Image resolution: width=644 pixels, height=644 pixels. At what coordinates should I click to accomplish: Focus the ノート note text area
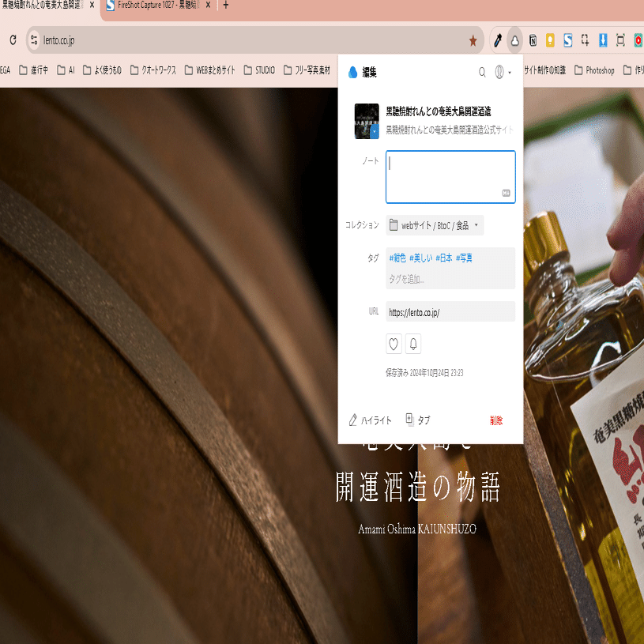[450, 177]
